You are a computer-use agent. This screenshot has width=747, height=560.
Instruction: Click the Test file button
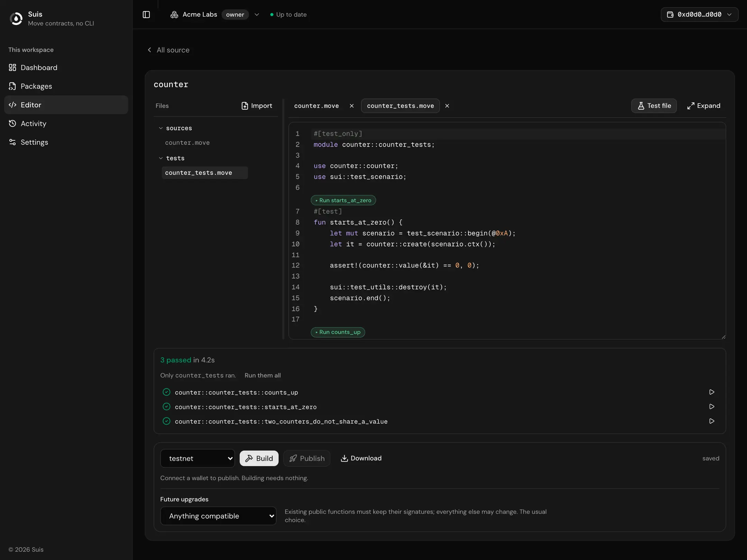(x=654, y=106)
